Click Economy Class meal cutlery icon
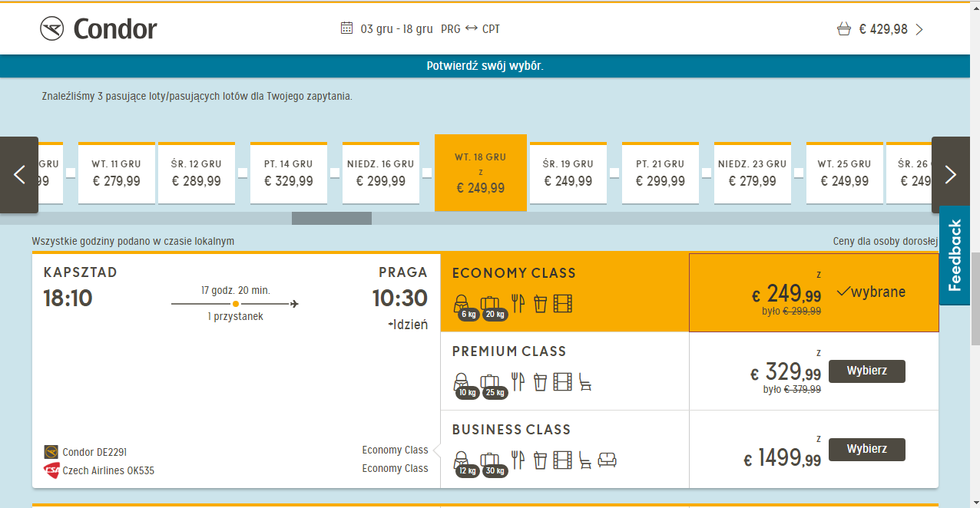Image resolution: width=980 pixels, height=508 pixels. (518, 304)
